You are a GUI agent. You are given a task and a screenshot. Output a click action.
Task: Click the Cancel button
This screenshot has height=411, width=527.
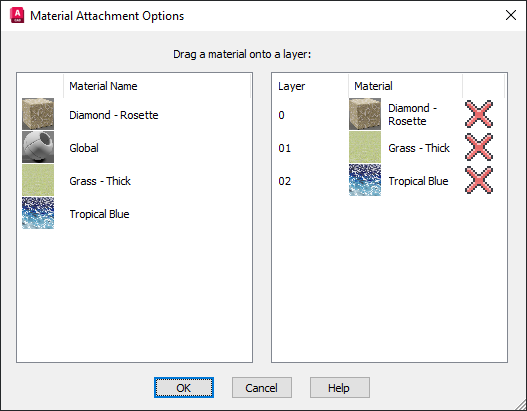coord(262,387)
